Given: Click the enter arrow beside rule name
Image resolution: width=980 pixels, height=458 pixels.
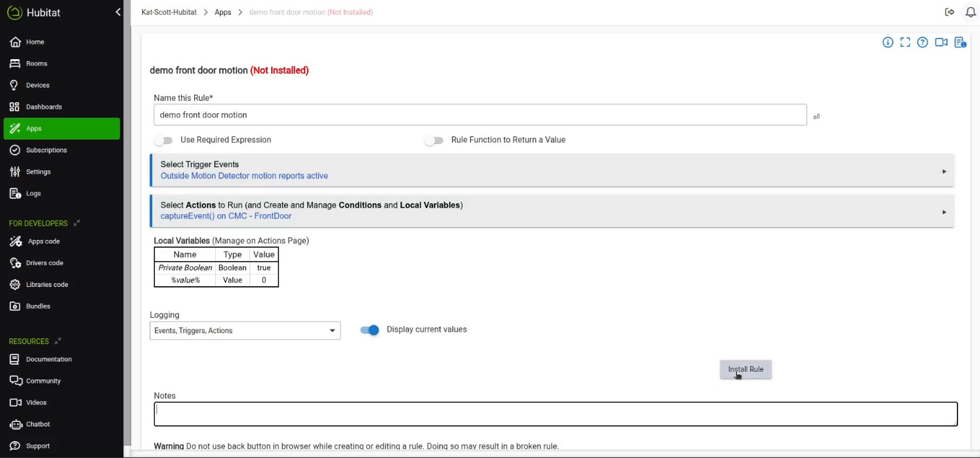Looking at the screenshot, I should (816, 116).
